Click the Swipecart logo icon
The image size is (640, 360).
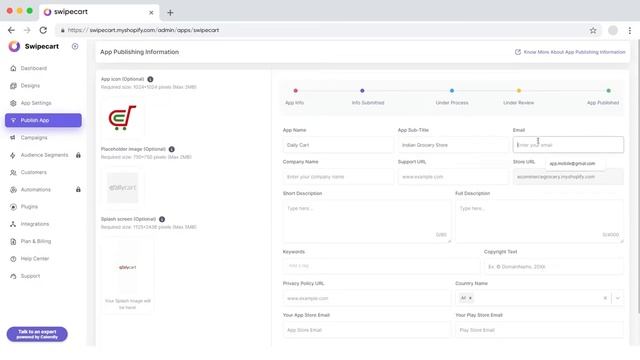pos(14,47)
